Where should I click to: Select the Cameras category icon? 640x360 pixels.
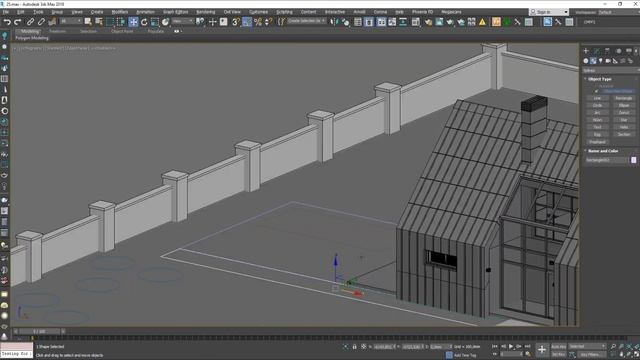pyautogui.click(x=608, y=61)
